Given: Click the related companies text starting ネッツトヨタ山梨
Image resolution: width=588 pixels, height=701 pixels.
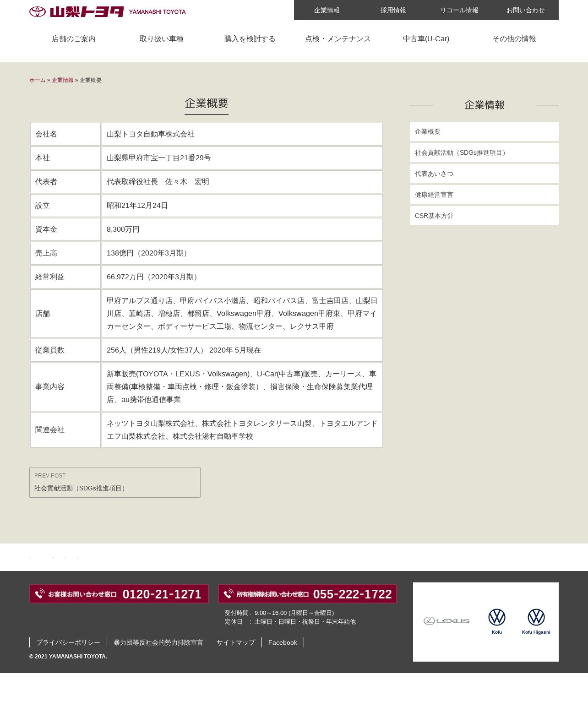Looking at the screenshot, I should [x=242, y=430].
